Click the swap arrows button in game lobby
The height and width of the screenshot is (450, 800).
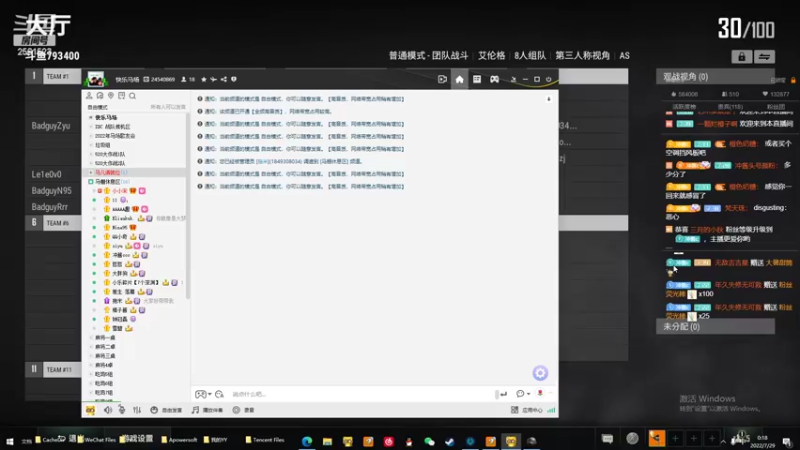pos(764,57)
